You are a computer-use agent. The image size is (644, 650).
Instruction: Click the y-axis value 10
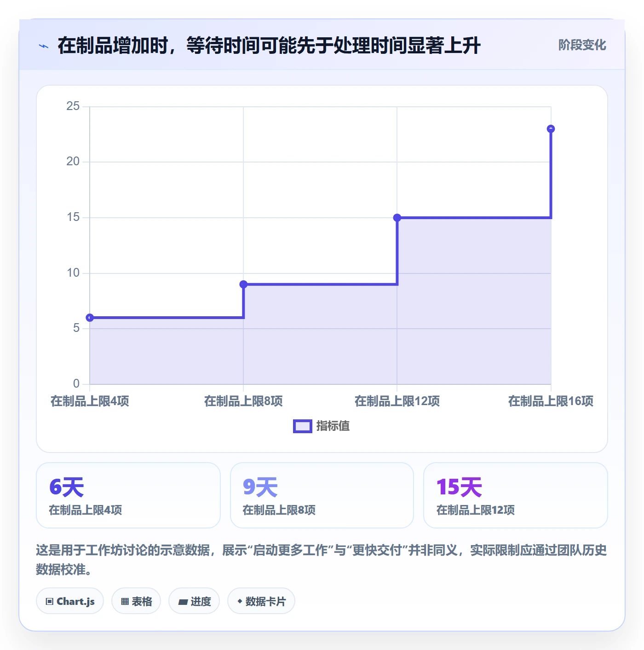(73, 273)
